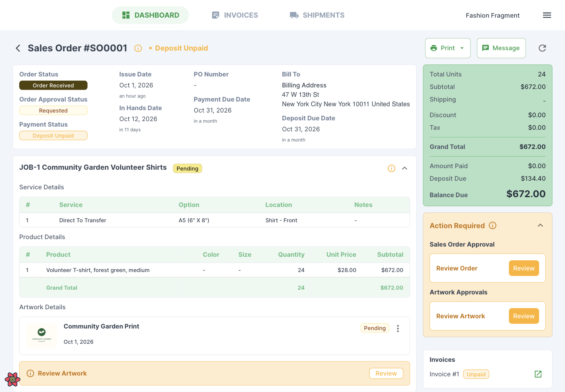Click the Pending badge beside the JOB-1 title
Image resolution: width=565 pixels, height=392 pixels.
point(188,169)
